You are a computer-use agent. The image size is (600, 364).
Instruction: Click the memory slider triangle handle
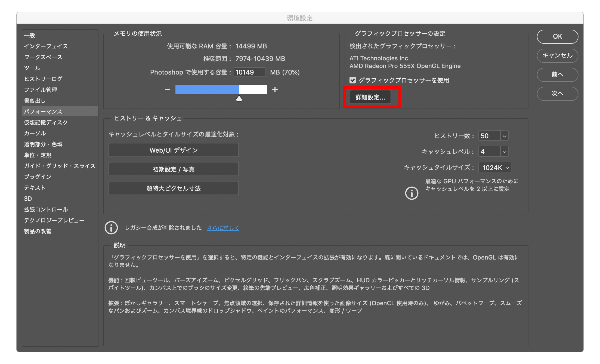(x=239, y=98)
